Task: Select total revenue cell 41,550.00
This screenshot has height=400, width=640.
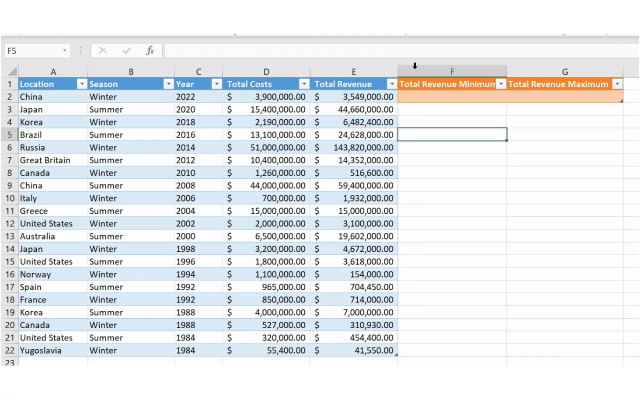Action: point(354,350)
